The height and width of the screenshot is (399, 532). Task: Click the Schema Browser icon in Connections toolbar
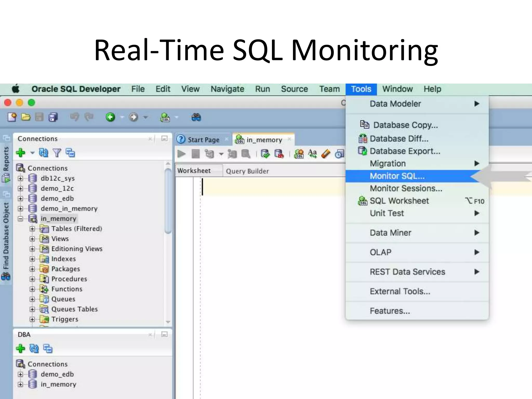coord(70,153)
